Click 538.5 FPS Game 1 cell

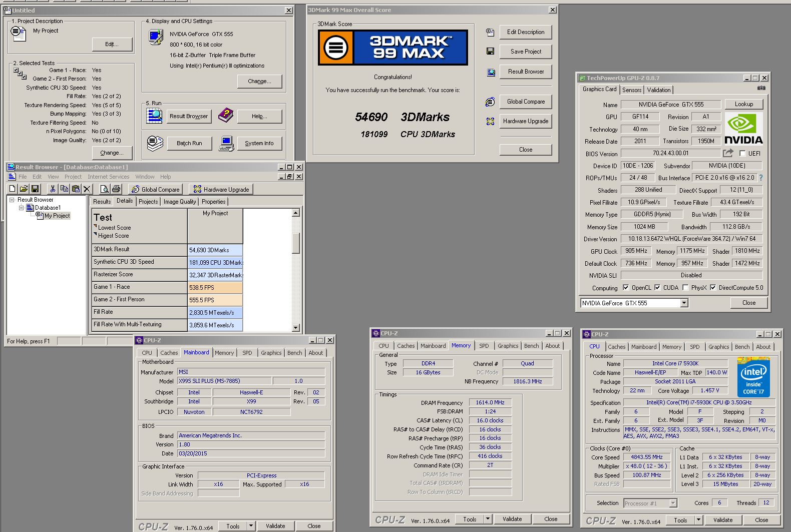pyautogui.click(x=215, y=287)
